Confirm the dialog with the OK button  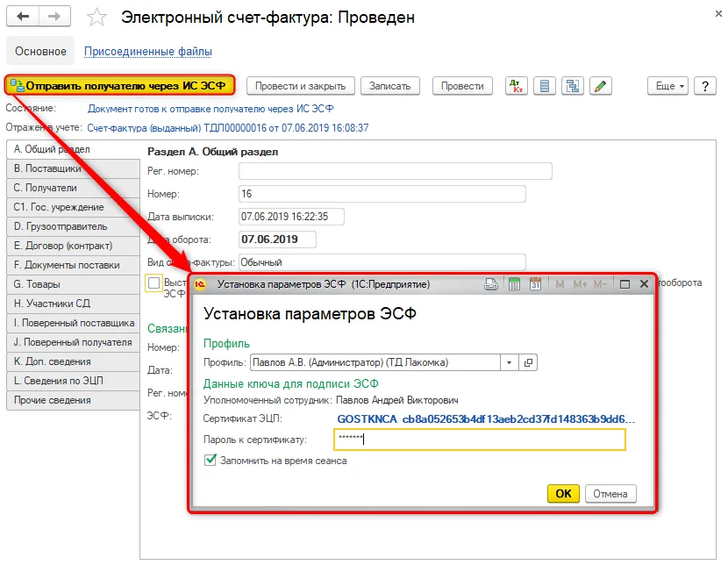pos(563,494)
